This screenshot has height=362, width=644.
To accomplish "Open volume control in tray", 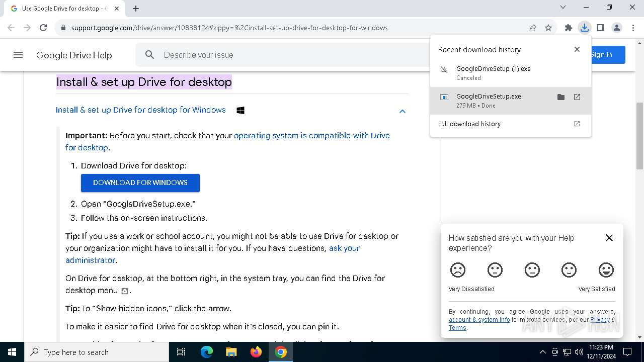I will [x=579, y=352].
